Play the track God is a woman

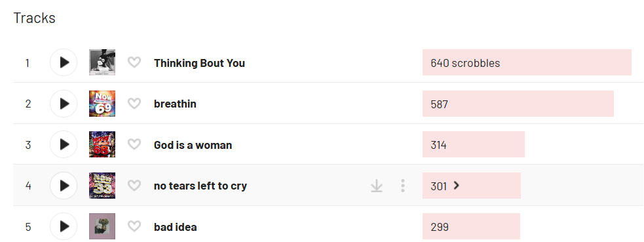coord(64,144)
